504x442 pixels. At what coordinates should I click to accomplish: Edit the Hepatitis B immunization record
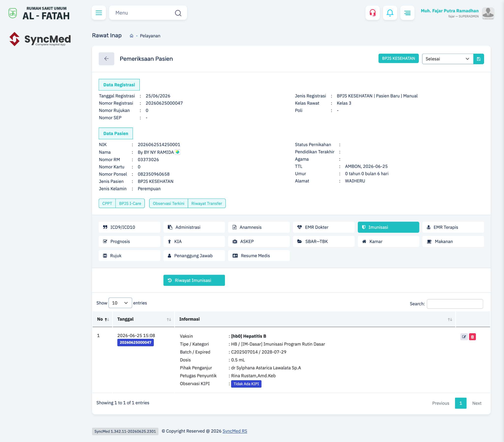(464, 337)
